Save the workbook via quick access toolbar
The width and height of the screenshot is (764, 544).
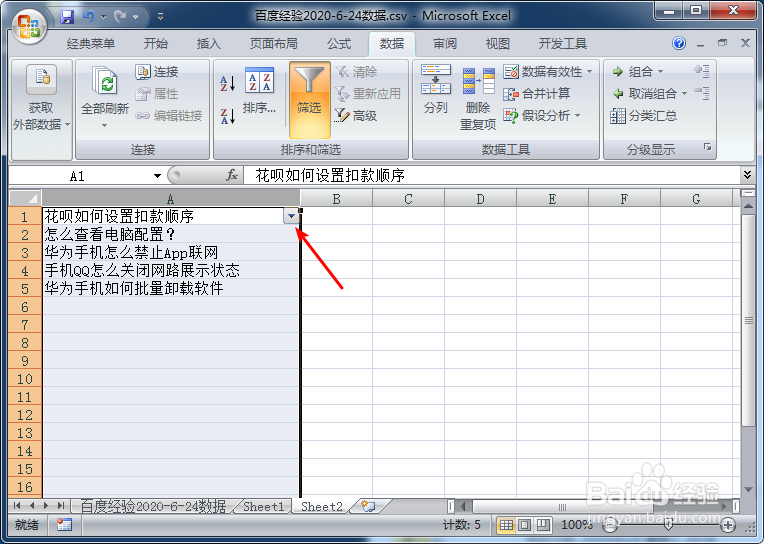(67, 17)
